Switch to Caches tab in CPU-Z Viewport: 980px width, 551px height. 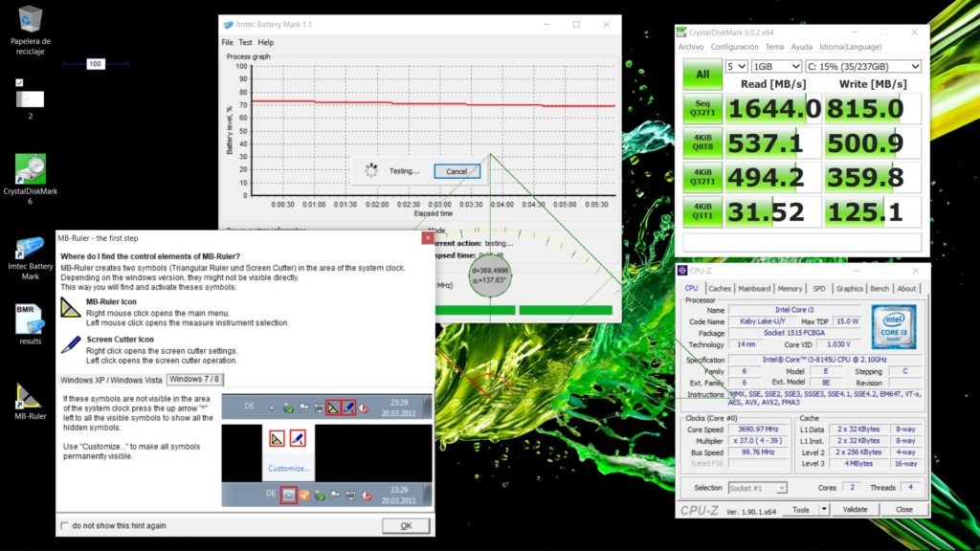pos(720,289)
